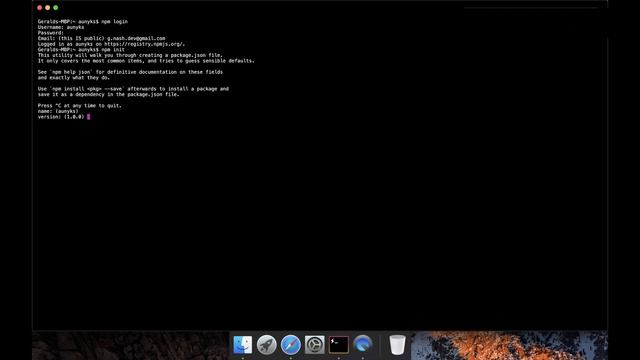
Task: Open the Trash in the Dock
Action: (397, 345)
